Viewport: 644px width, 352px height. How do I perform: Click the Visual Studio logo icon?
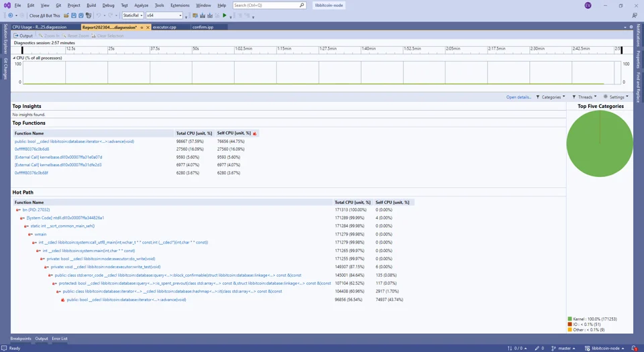click(7, 5)
